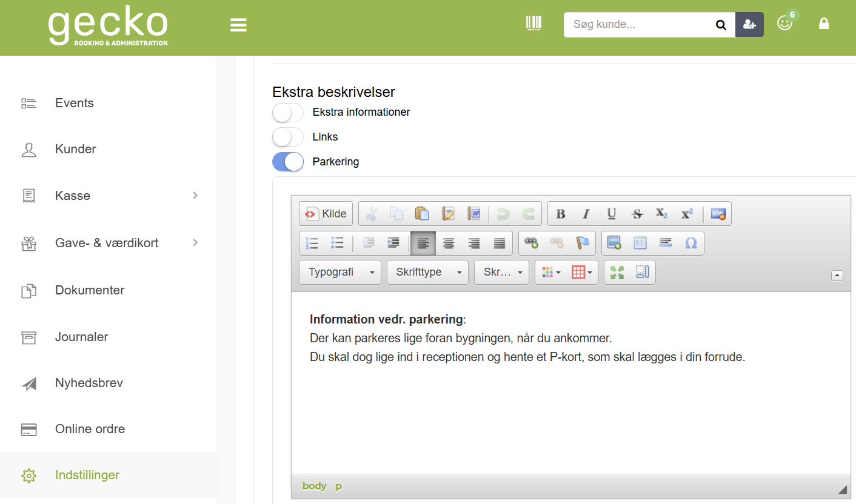Screen dimensions: 856x504
Task: Add a hyperlink in the editor
Action: pyautogui.click(x=533, y=243)
